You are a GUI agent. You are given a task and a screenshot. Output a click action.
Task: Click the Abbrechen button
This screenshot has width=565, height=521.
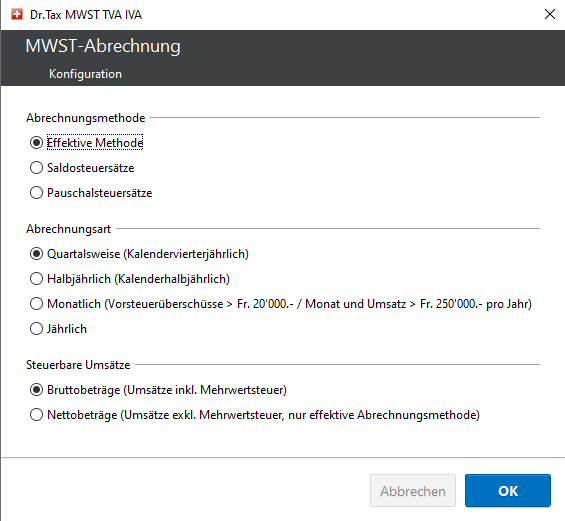click(413, 491)
